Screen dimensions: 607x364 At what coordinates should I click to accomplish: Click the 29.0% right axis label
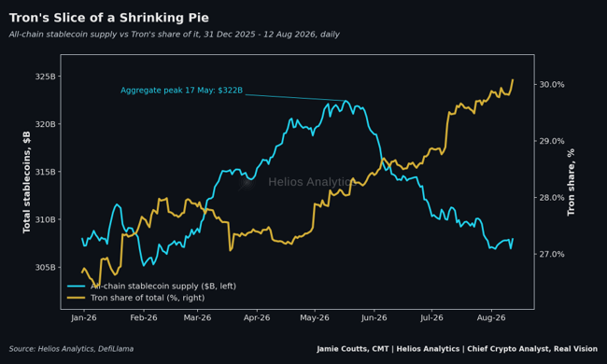pos(552,141)
